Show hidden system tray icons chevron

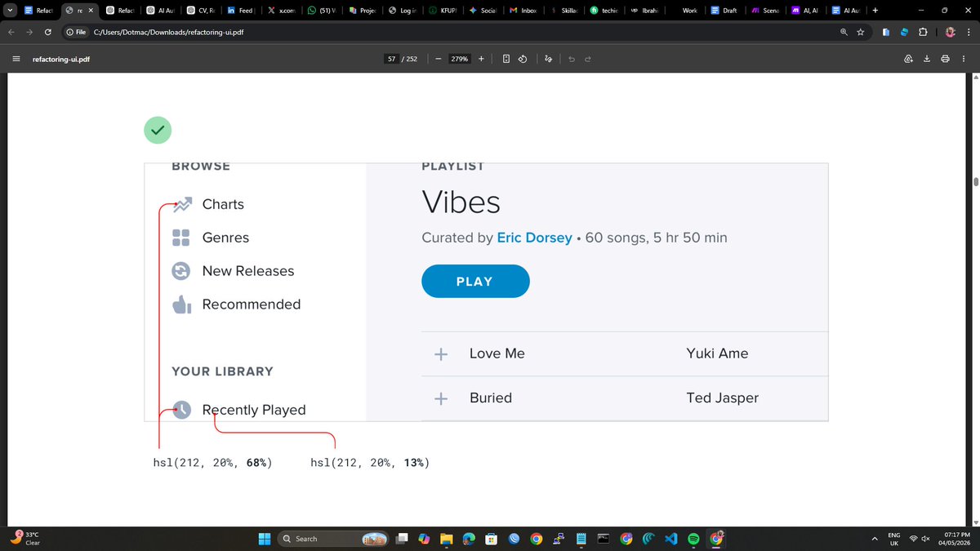click(875, 539)
